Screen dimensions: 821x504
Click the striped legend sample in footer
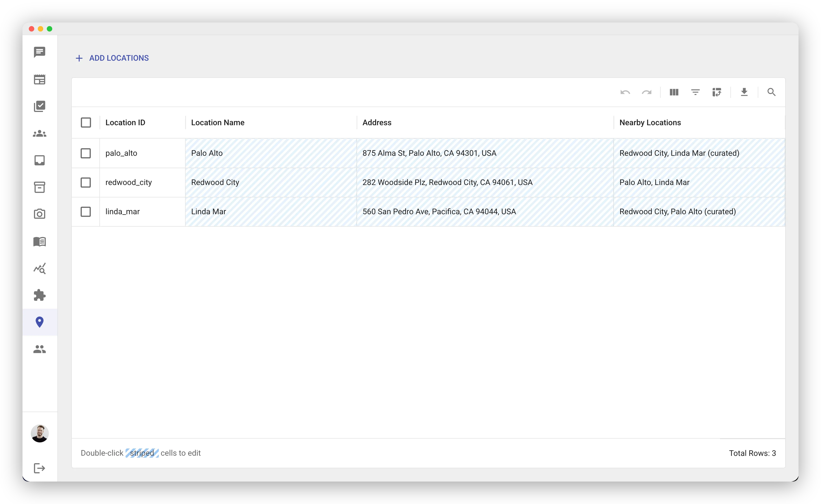(x=142, y=453)
